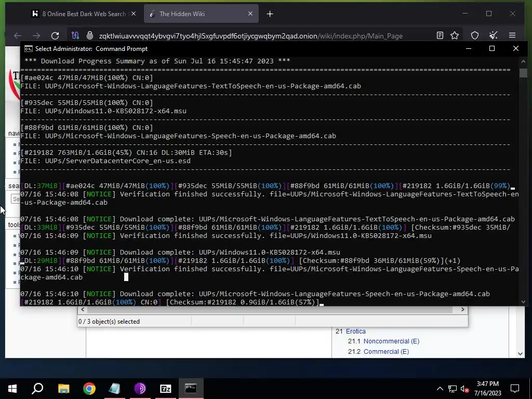Click the browser page scroll down arrow
This screenshot has height=399, width=532.
coord(520,353)
